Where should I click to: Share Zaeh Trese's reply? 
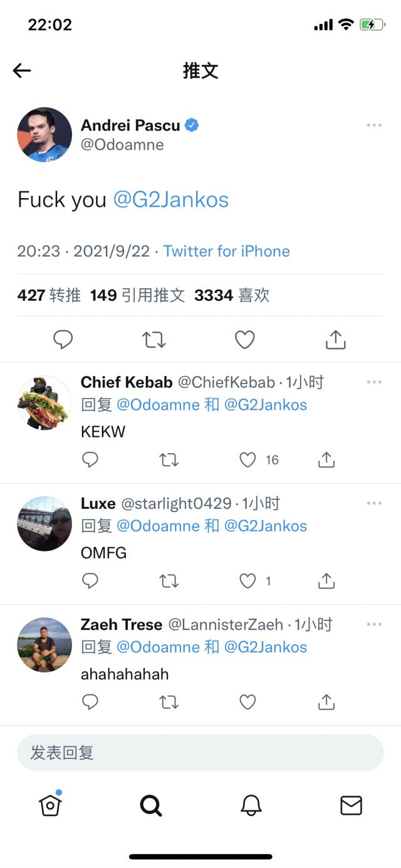coord(326,703)
